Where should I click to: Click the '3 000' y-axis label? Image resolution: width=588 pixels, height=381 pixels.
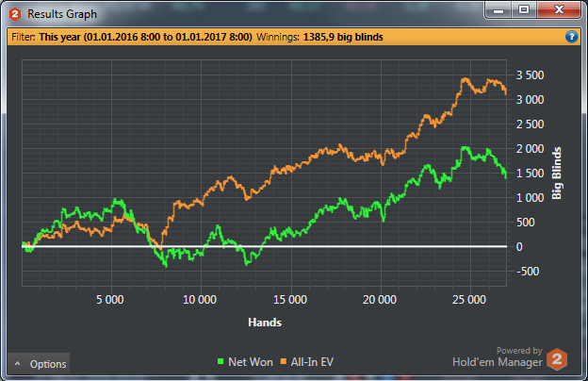tap(530, 100)
